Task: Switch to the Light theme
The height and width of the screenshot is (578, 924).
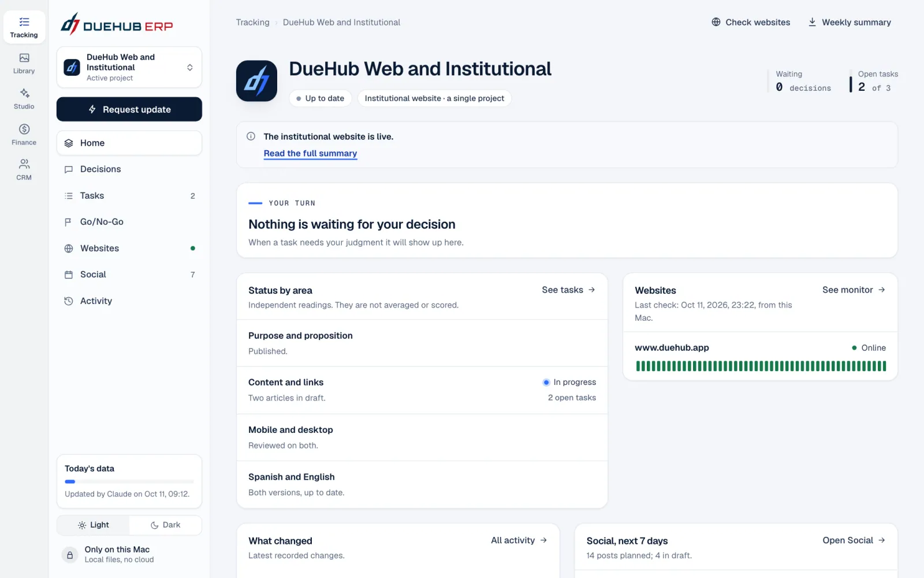Action: pyautogui.click(x=94, y=525)
